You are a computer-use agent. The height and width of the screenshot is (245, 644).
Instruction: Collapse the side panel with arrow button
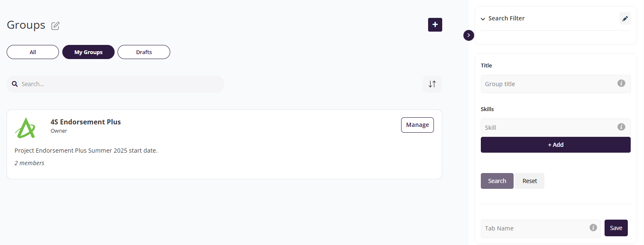pyautogui.click(x=468, y=35)
